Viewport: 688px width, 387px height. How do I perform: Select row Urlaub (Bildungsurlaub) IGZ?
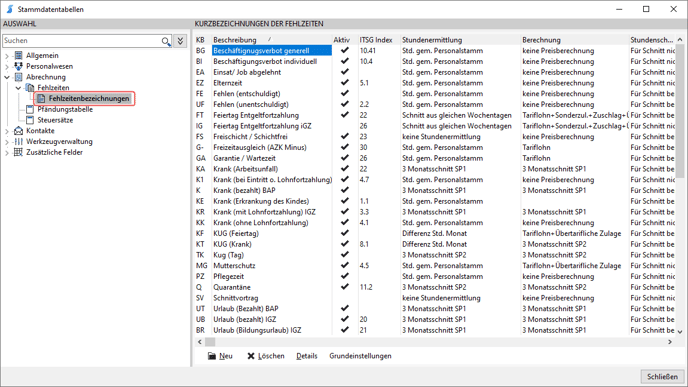tap(434, 330)
